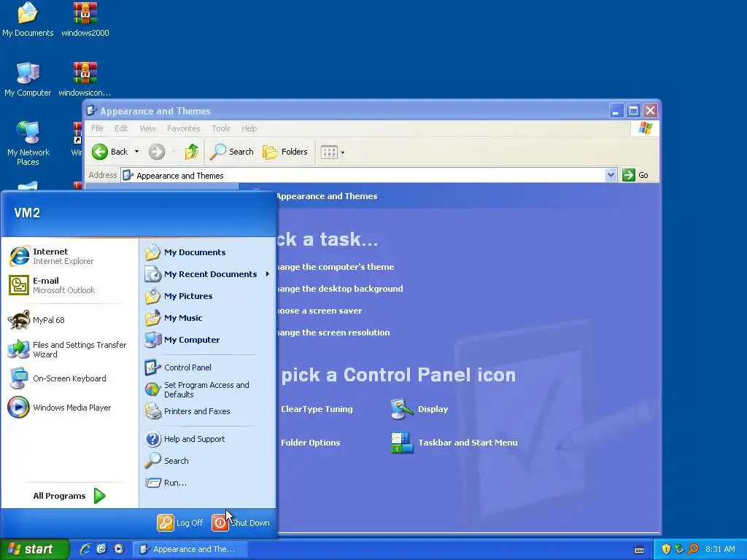Click Search in the Explorer toolbar
Viewport: 747px width, 560px height.
[x=232, y=152]
